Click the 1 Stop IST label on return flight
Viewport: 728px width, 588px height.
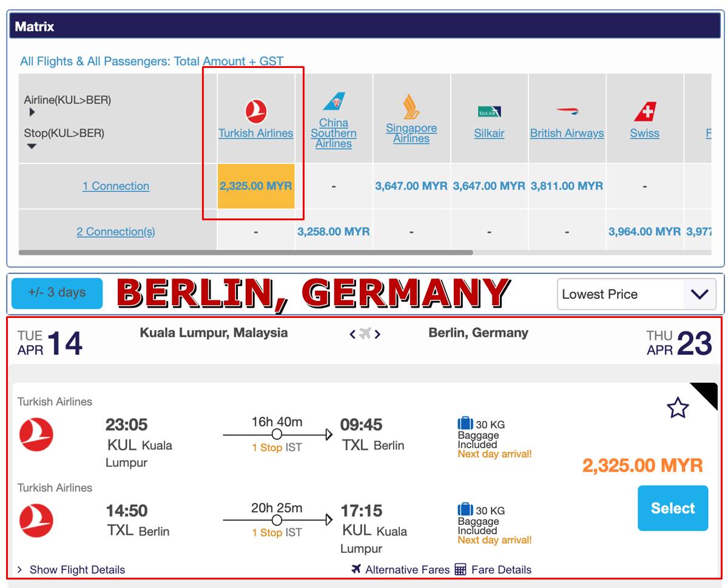coord(277,533)
